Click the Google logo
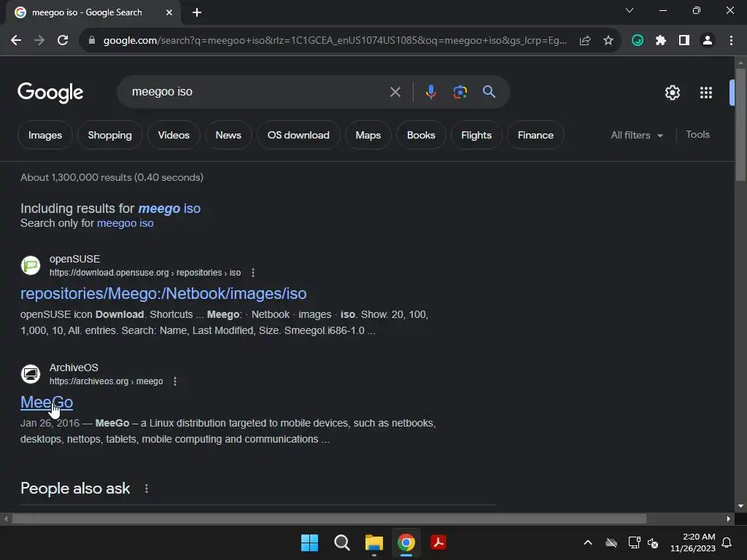 click(x=50, y=93)
